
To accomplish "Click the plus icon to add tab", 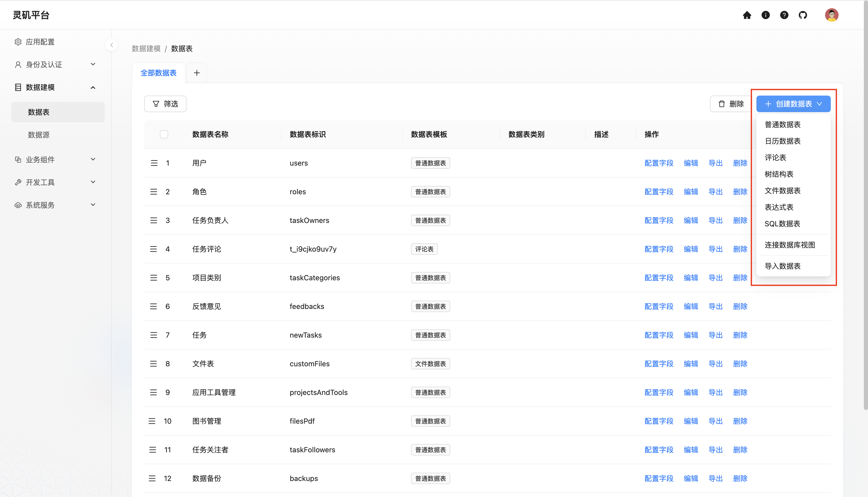I will [197, 73].
